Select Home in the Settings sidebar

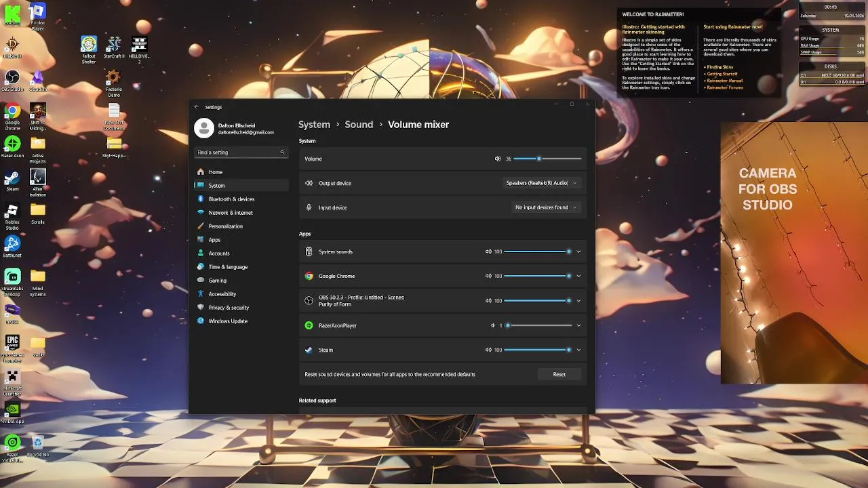[241, 172]
